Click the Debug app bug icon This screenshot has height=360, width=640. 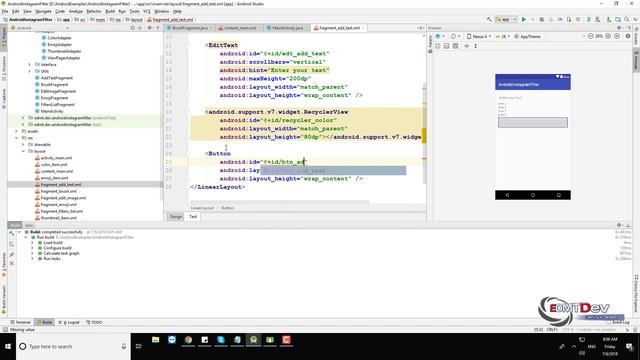coord(542,19)
